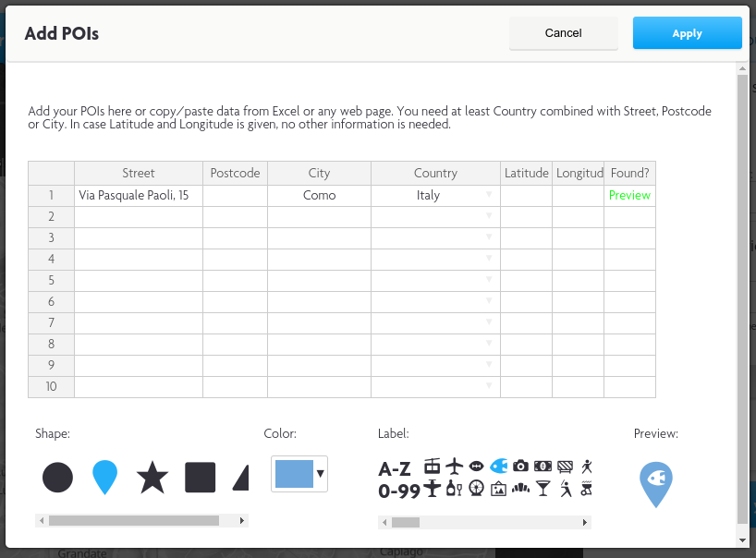Select the 0-99 number label option
The width and height of the screenshot is (756, 558).
[398, 491]
